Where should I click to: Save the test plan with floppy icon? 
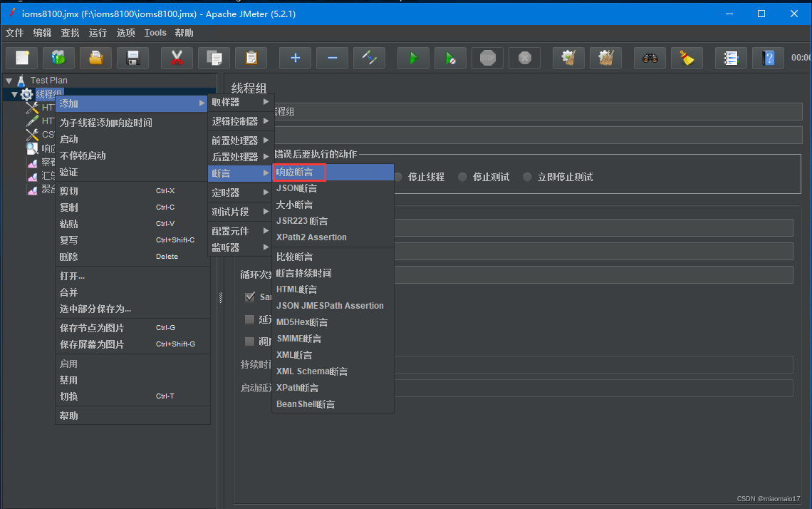pos(133,58)
